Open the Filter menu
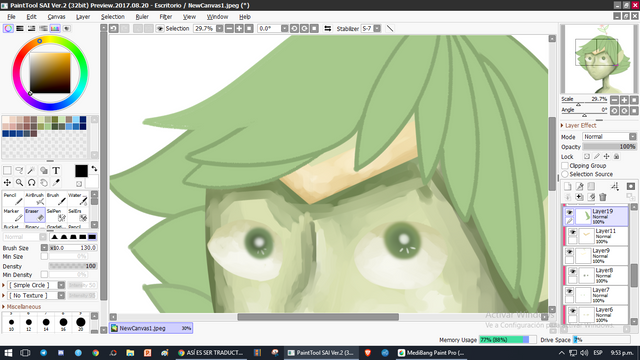640x360 pixels. (x=165, y=17)
